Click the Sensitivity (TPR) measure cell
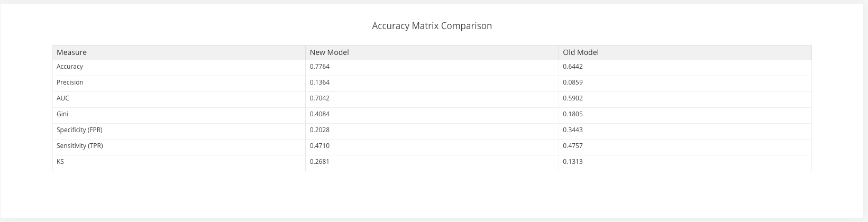The width and height of the screenshot is (868, 222). pos(80,146)
